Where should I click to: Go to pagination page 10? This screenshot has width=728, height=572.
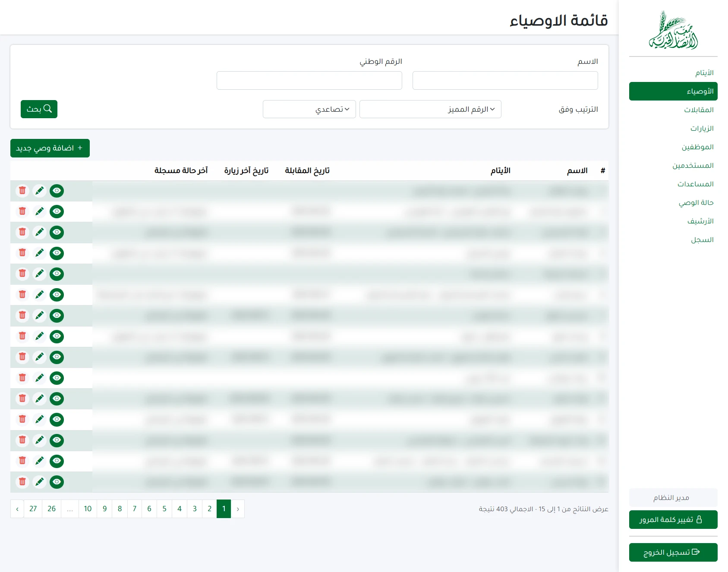[x=88, y=509]
